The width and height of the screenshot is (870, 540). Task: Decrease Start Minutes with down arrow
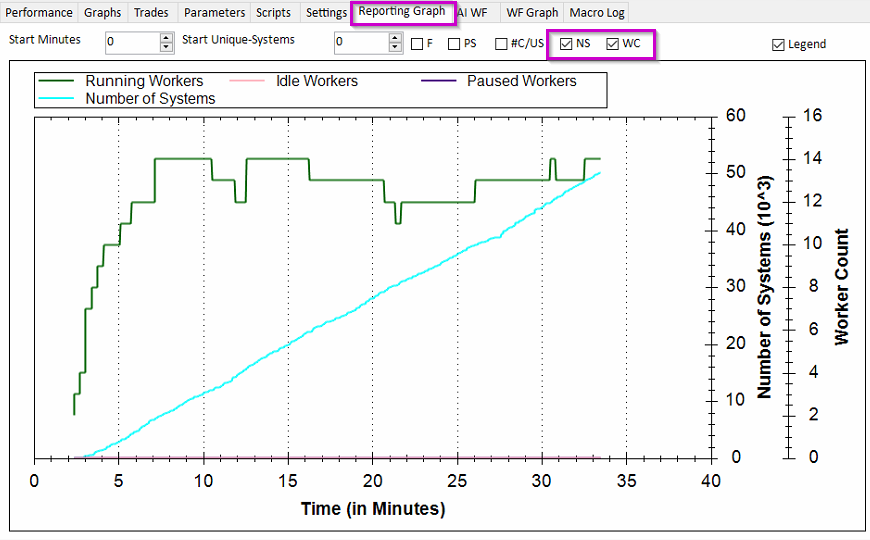coord(166,48)
